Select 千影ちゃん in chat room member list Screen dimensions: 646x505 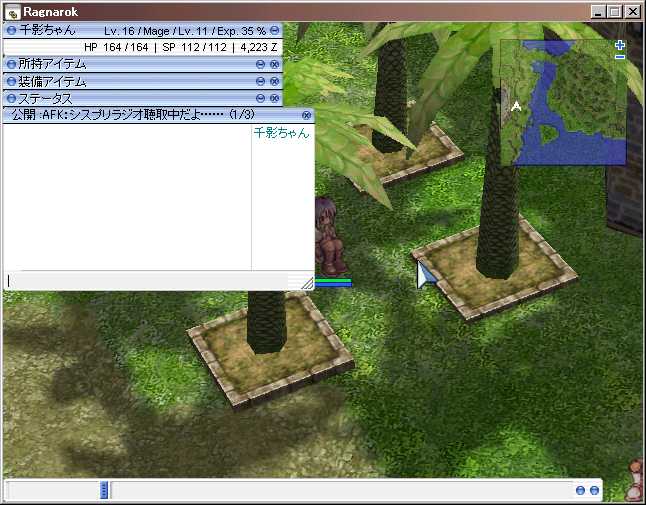[x=281, y=133]
